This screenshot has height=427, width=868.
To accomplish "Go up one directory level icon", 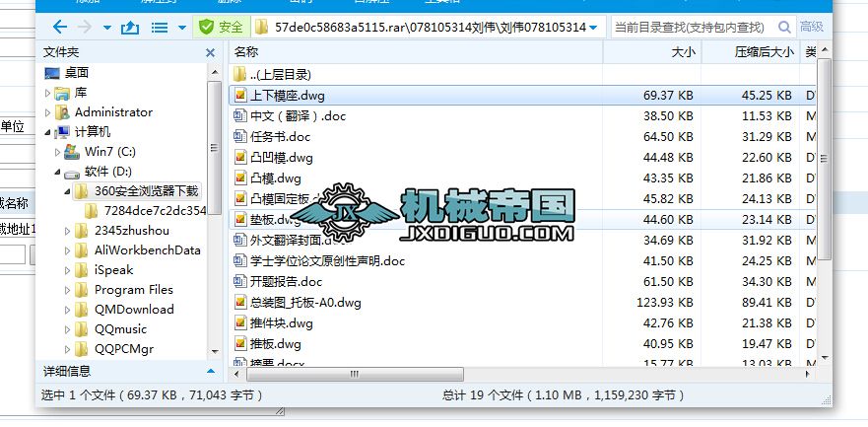I will (x=129, y=27).
